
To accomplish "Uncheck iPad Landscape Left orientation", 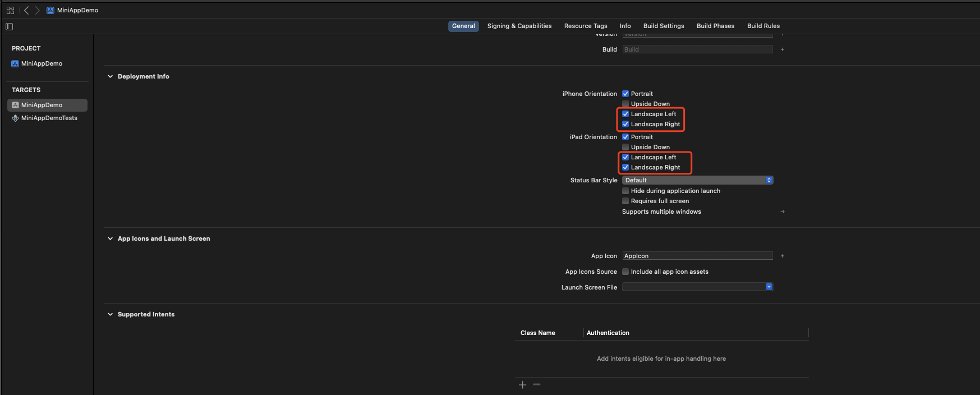I will point(625,157).
